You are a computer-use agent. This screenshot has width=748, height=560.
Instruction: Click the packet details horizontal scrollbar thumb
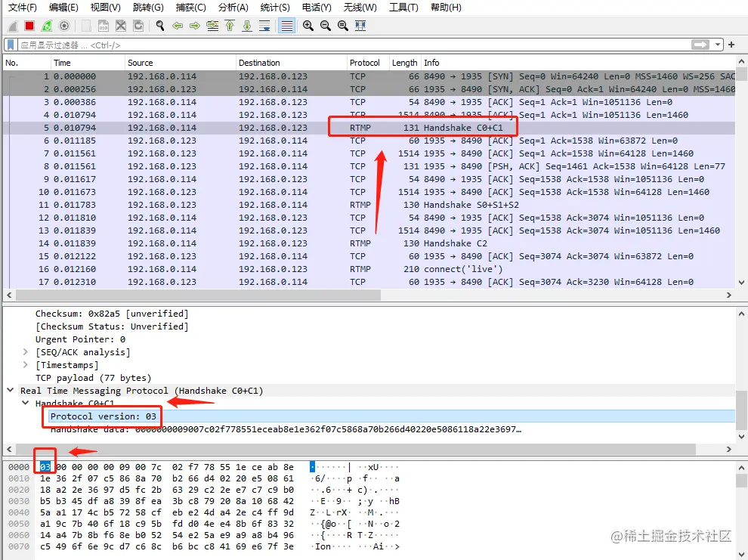[355, 450]
